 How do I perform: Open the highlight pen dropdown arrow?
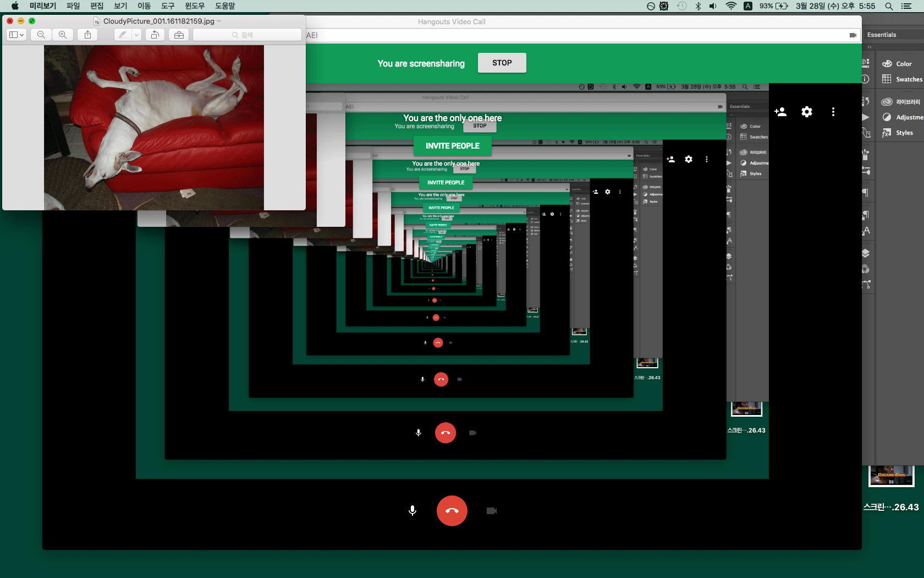point(136,35)
